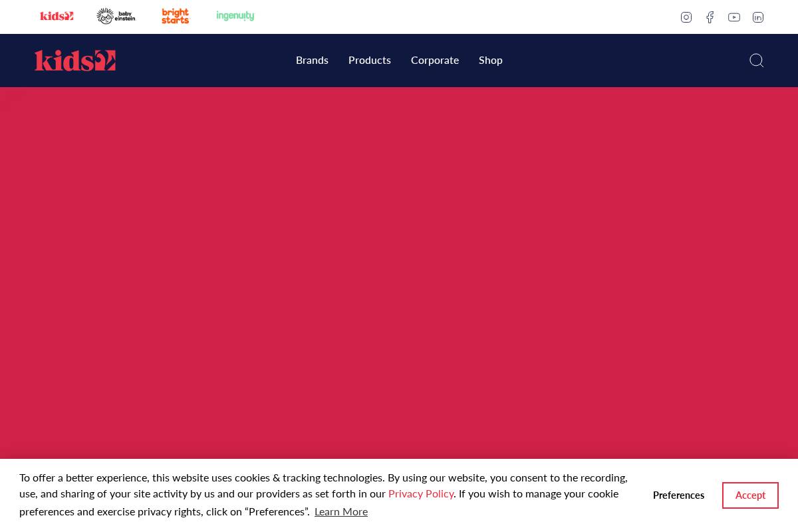The height and width of the screenshot is (532, 798).
Task: Visit the Instagram social icon
Action: 686,17
